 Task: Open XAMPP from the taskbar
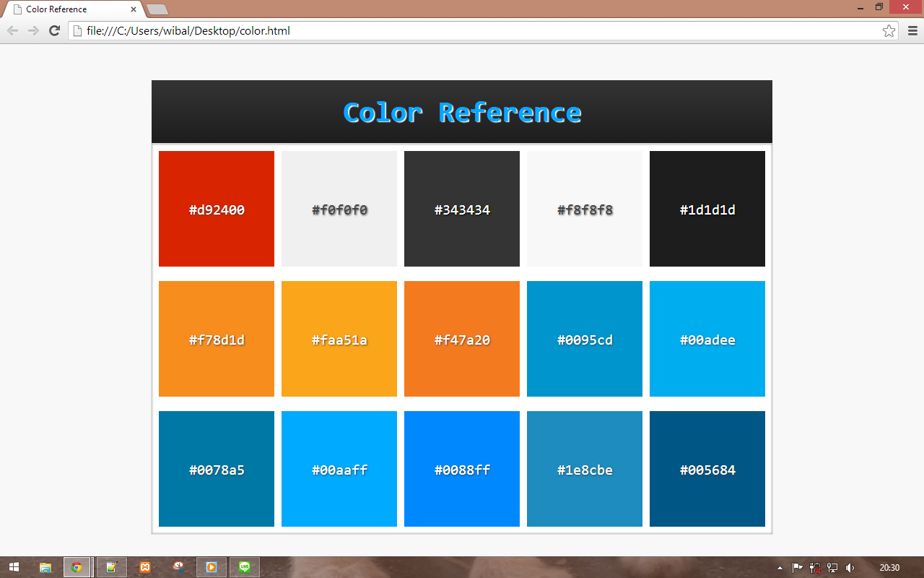[145, 567]
